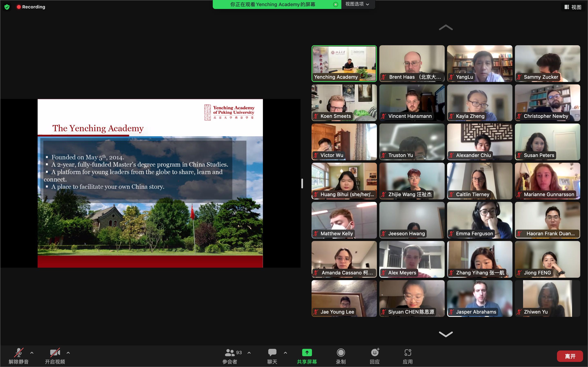The width and height of the screenshot is (588, 367).
Task: Click the red Leave meeting button
Action: (x=570, y=356)
